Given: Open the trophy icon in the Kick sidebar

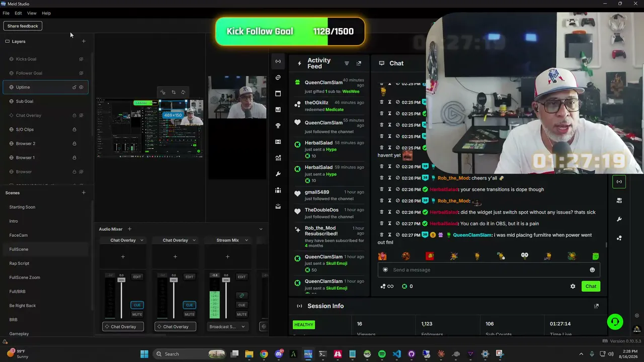Looking at the screenshot, I should point(278,126).
